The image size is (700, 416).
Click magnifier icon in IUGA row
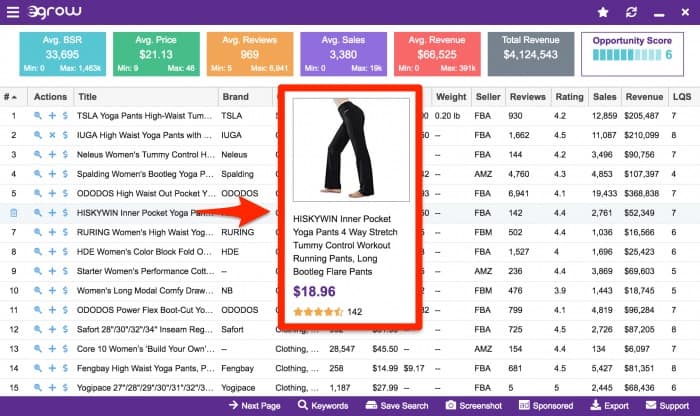pos(38,135)
